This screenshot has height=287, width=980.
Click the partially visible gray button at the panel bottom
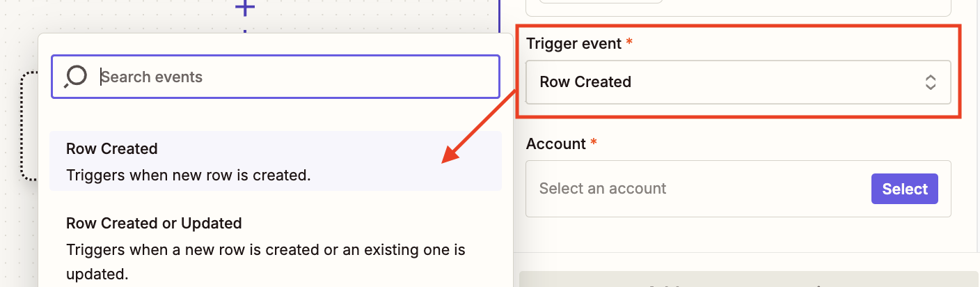pyautogui.click(x=749, y=279)
